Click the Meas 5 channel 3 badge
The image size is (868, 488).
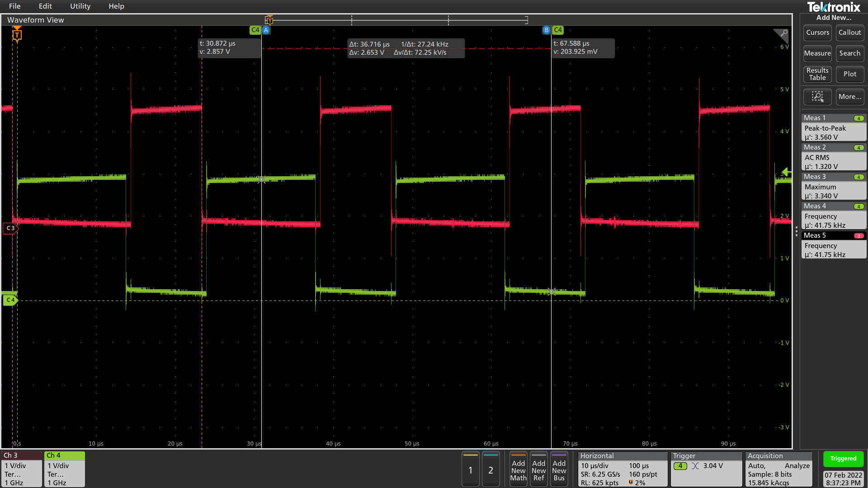coord(858,236)
